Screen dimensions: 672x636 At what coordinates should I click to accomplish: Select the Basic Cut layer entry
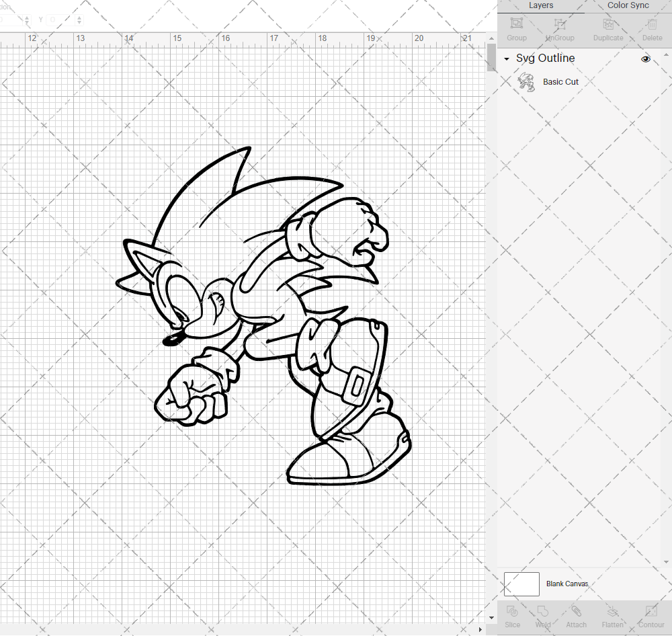pyautogui.click(x=560, y=81)
